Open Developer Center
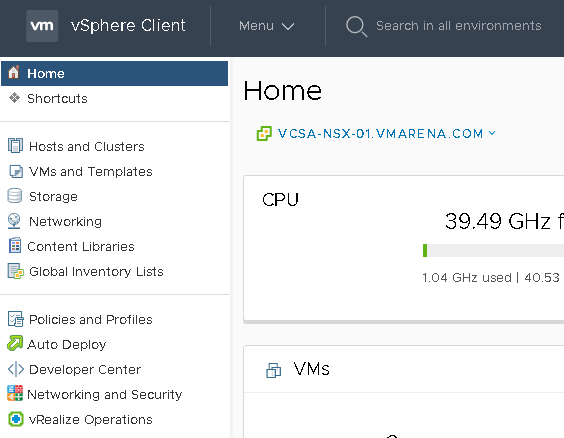The image size is (564, 438). tap(85, 369)
